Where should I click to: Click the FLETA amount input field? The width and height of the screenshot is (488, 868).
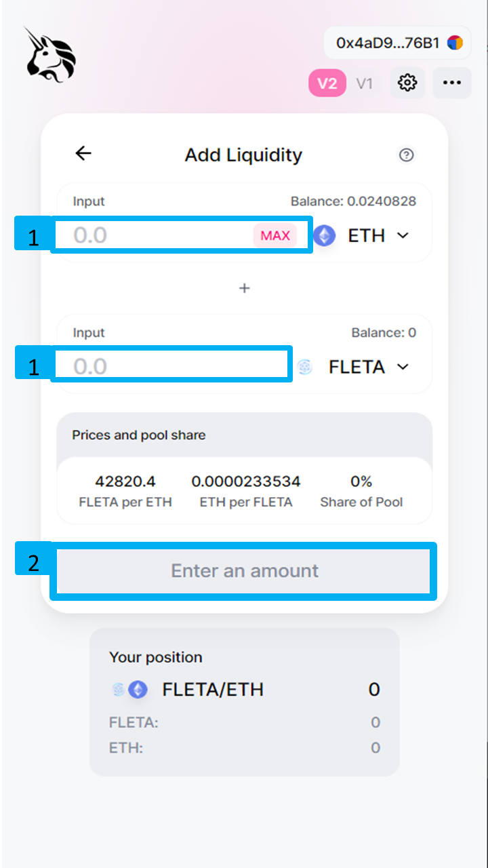pyautogui.click(x=169, y=367)
